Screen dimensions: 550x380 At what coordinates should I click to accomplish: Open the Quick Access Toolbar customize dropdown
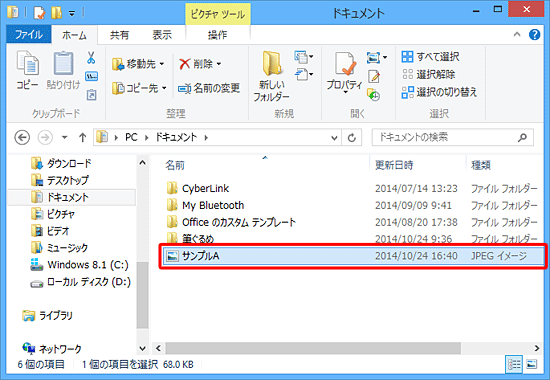72,14
